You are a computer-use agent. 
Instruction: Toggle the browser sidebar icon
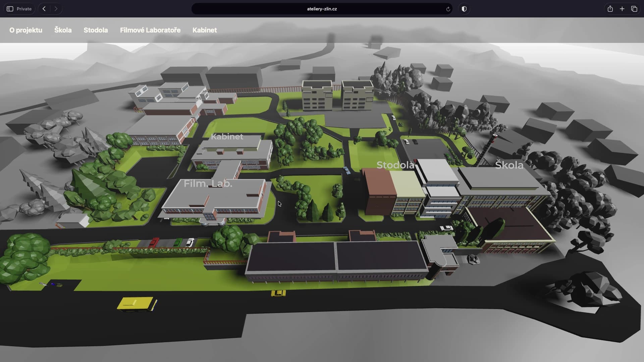10,9
